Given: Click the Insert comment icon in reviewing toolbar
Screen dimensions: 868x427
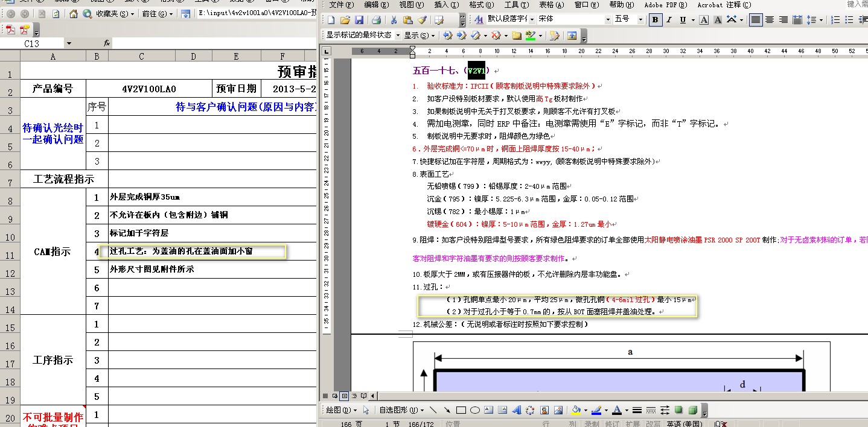Looking at the screenshot, I should click(516, 36).
